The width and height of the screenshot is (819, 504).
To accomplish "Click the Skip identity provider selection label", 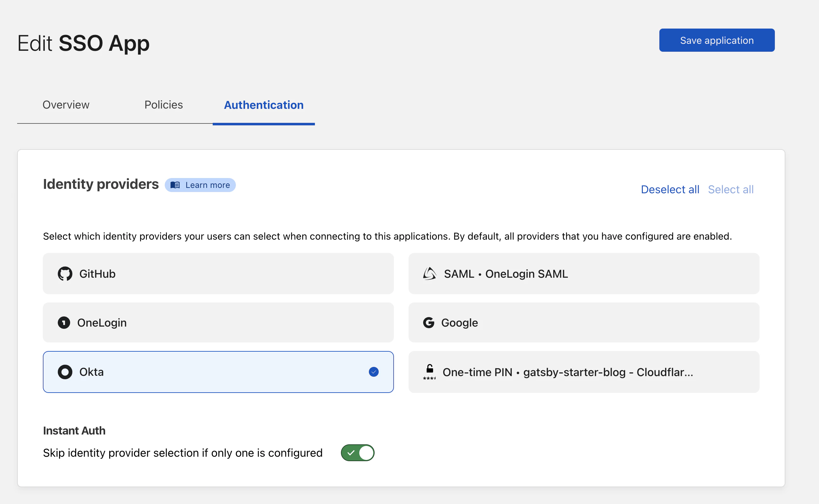I will (x=183, y=453).
